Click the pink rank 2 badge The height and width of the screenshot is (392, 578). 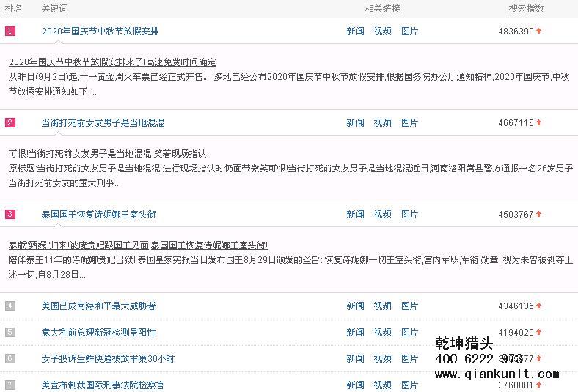[10, 123]
